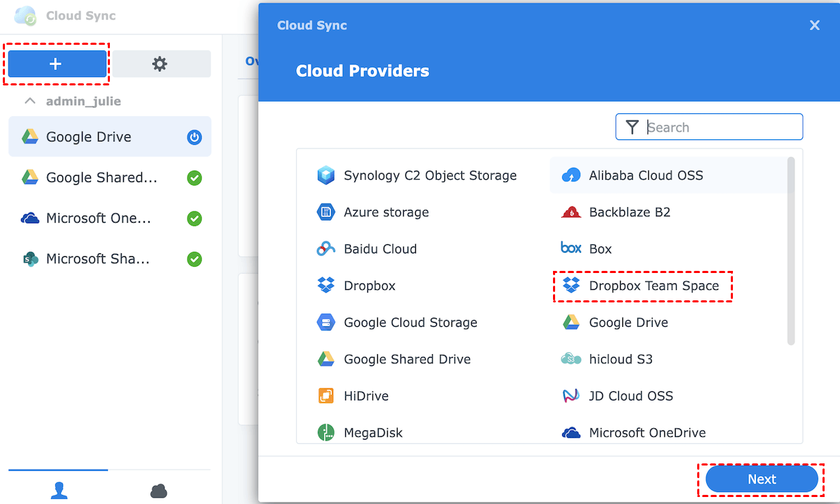
Task: Open Cloud Sync settings gear
Action: click(x=160, y=64)
